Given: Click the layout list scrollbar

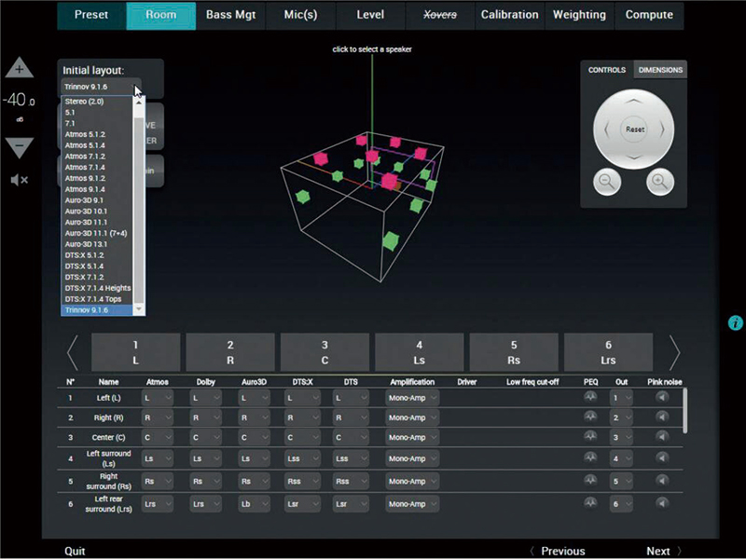Looking at the screenshot, I should click(x=140, y=205).
